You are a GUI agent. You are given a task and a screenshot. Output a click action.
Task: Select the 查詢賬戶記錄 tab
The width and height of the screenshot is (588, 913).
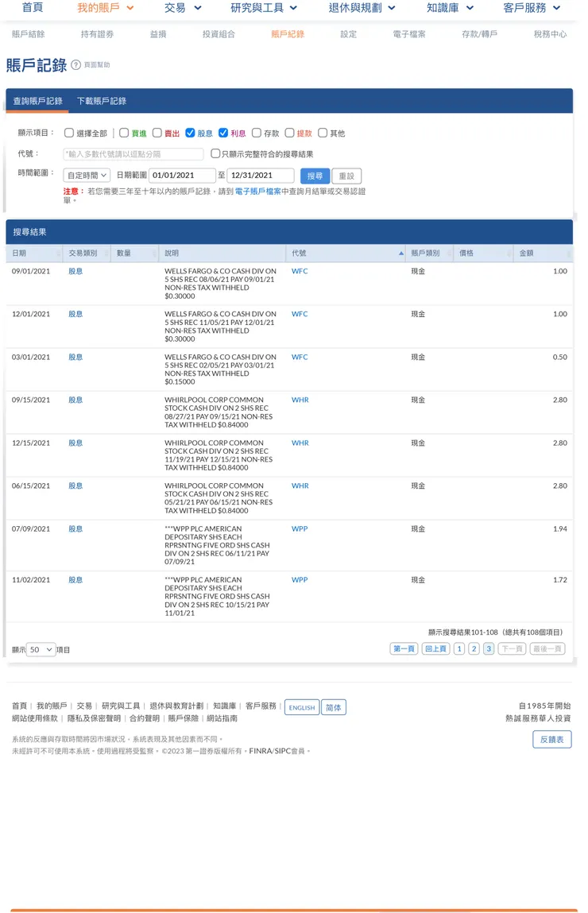point(38,101)
